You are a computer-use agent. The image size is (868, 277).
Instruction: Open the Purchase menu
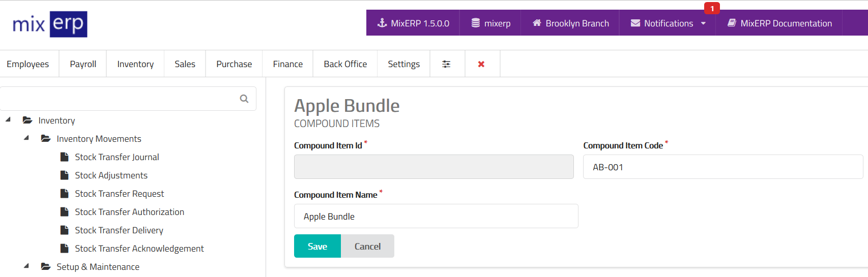pyautogui.click(x=234, y=64)
